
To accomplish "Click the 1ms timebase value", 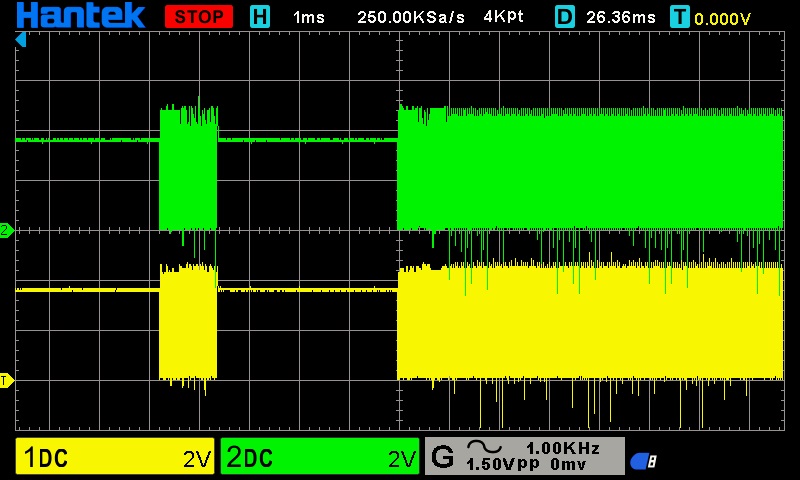I will click(309, 17).
